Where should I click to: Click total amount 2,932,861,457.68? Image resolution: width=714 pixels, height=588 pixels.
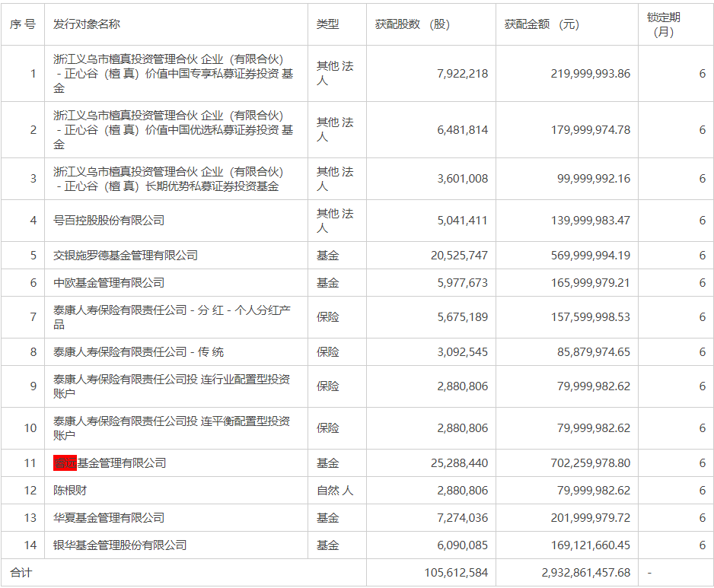(x=586, y=573)
